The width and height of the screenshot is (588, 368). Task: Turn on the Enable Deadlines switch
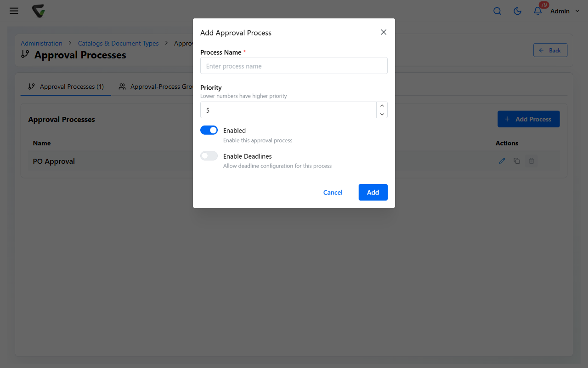click(x=209, y=156)
